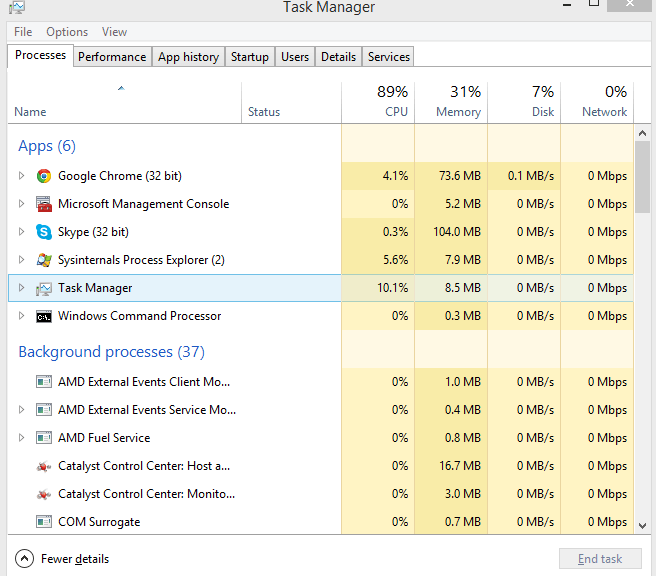Click the vertical scrollbar thumb
The width and height of the screenshot is (656, 576).
[643, 177]
